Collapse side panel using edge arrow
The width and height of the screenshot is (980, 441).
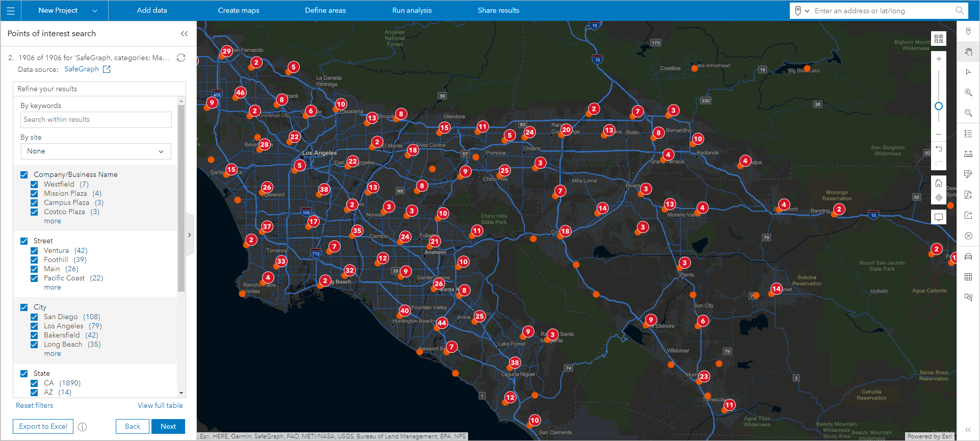[190, 235]
